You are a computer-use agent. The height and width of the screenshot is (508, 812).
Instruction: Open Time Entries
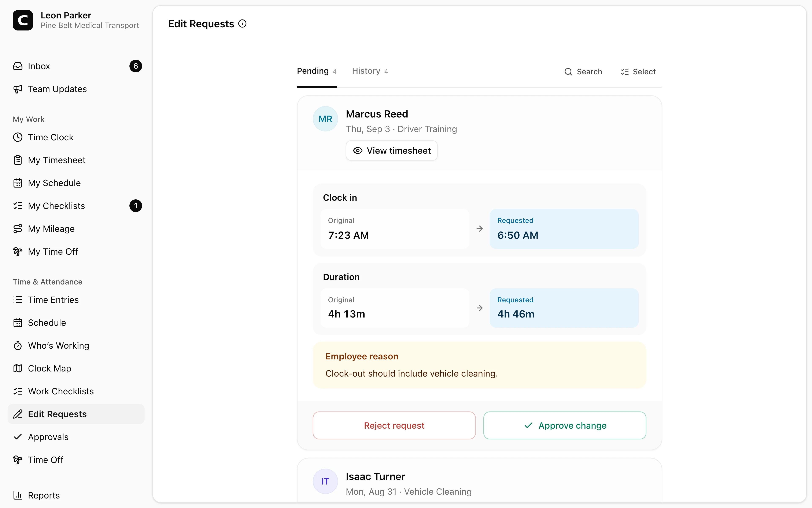tap(76, 300)
